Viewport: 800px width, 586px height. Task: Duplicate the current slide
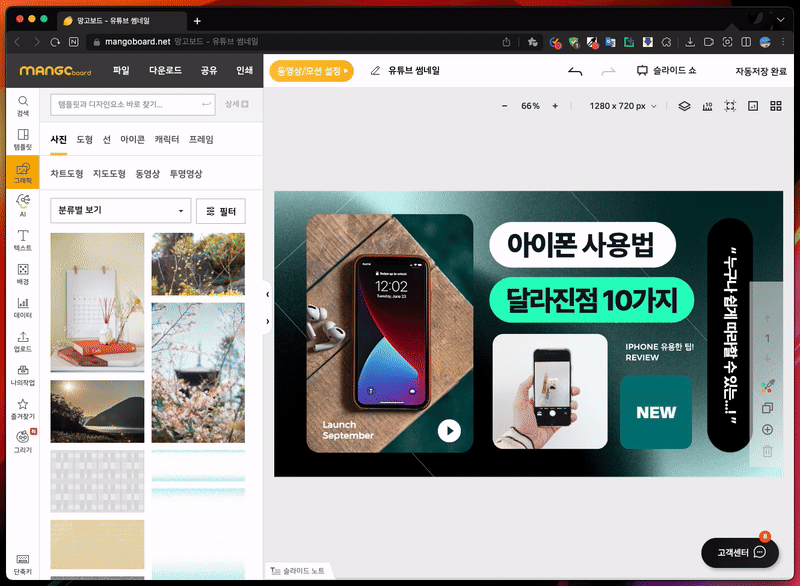[767, 408]
